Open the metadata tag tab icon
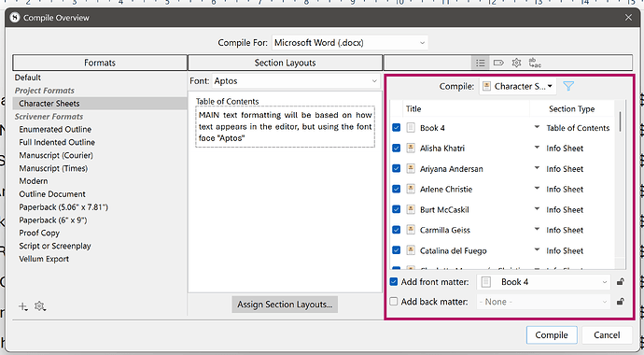 coord(498,63)
